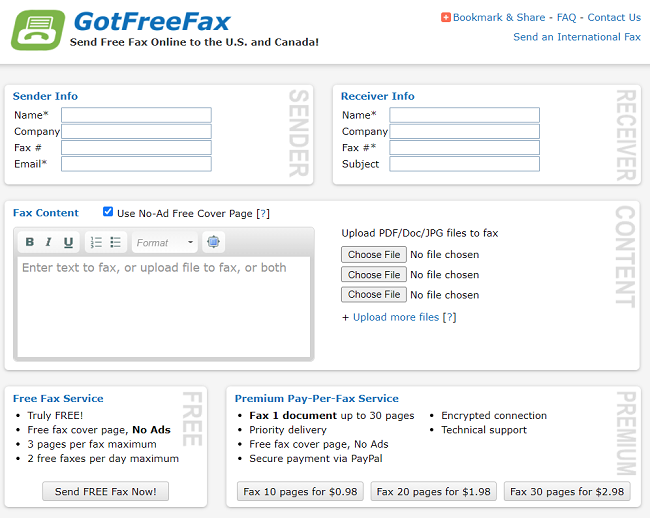This screenshot has height=518, width=650.
Task: Open the Bookmark & Share link
Action: point(499,17)
